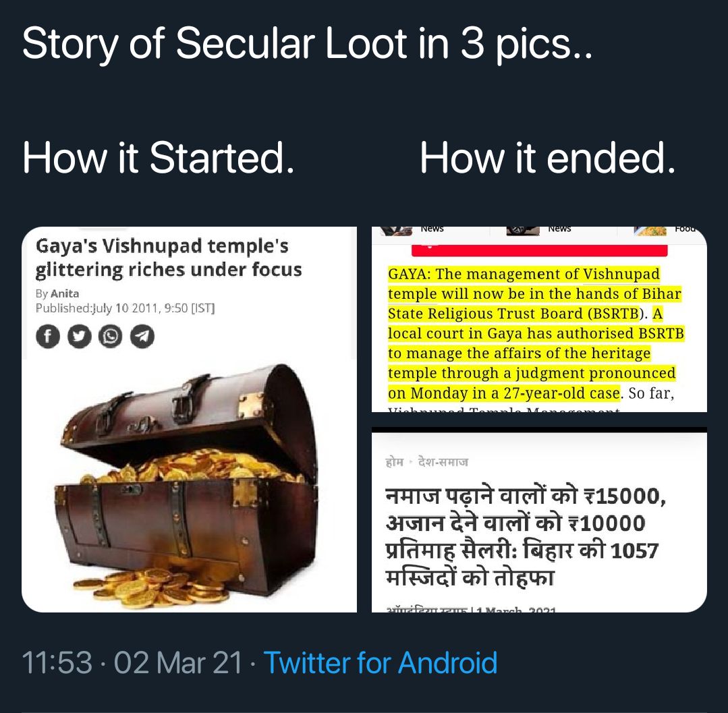This screenshot has width=728, height=713.
Task: Tap the red banner bar
Action: click(x=540, y=250)
